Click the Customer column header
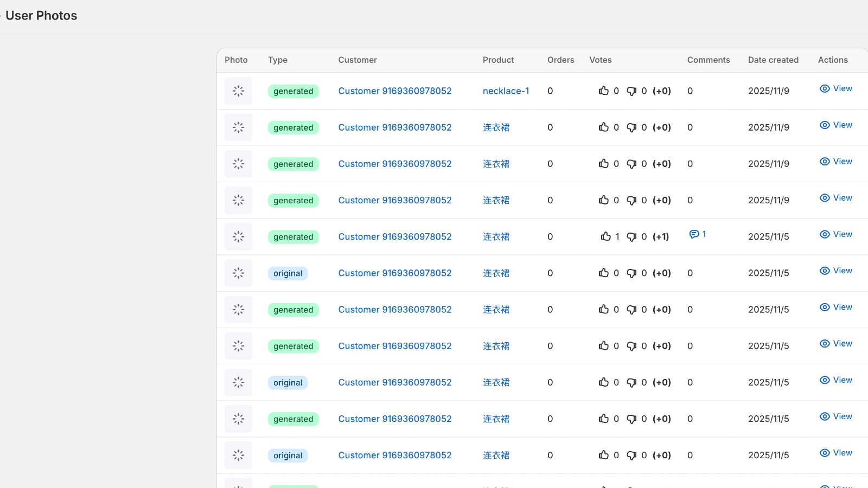 click(x=357, y=60)
